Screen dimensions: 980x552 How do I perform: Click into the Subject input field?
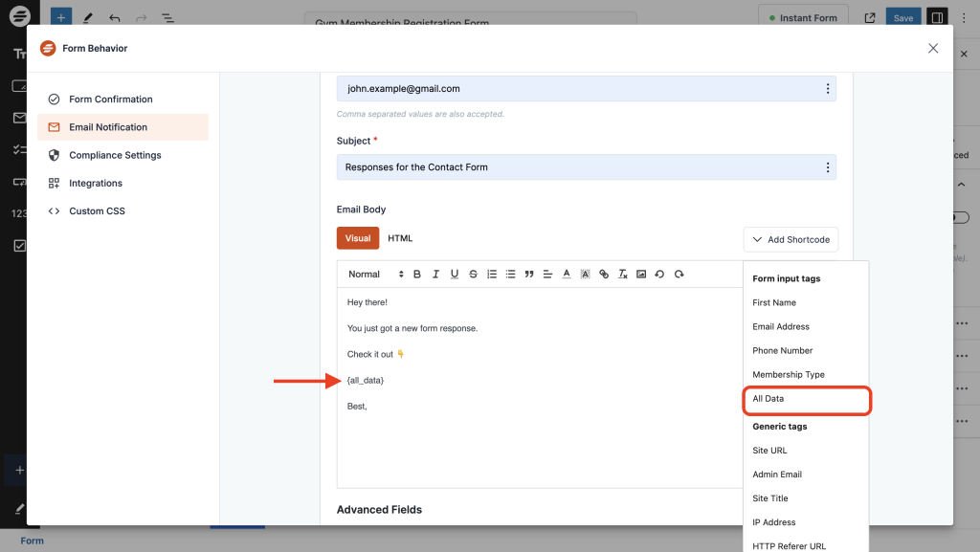[574, 167]
